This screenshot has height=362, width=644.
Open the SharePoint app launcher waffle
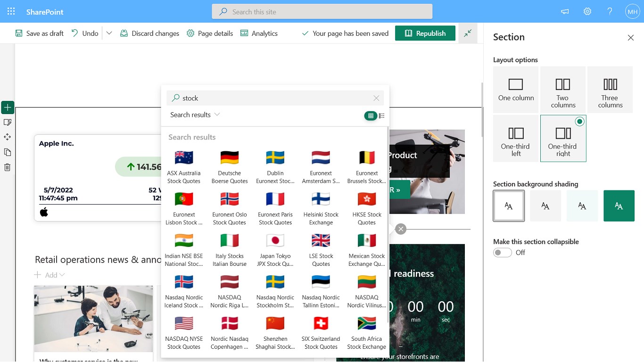11,11
